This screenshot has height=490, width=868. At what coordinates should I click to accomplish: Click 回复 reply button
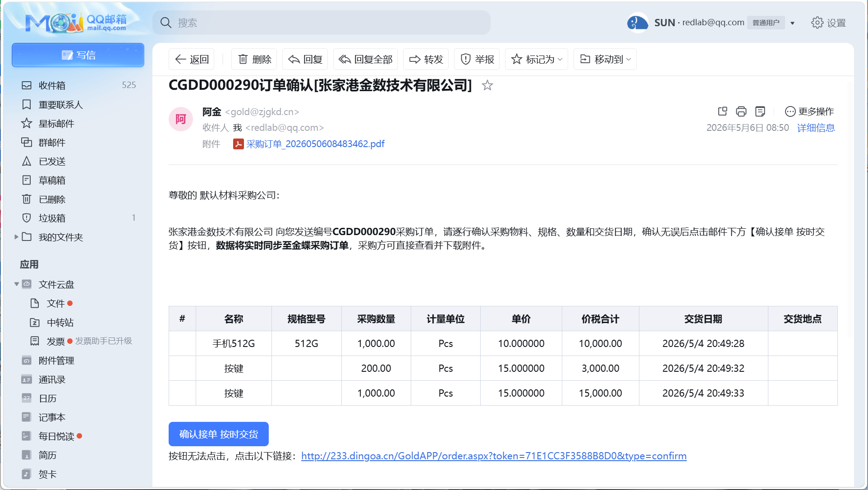click(305, 59)
